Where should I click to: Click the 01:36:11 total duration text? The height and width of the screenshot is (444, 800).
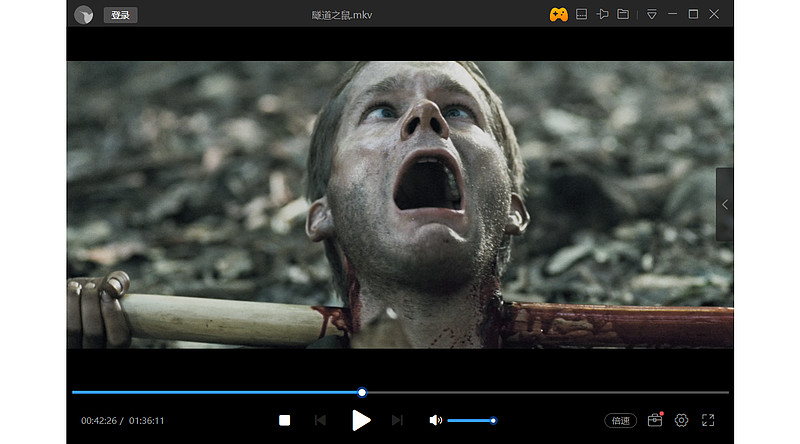click(146, 421)
